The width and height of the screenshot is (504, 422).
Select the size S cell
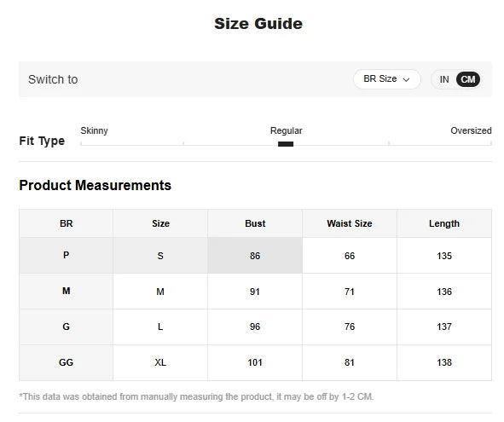click(x=160, y=256)
